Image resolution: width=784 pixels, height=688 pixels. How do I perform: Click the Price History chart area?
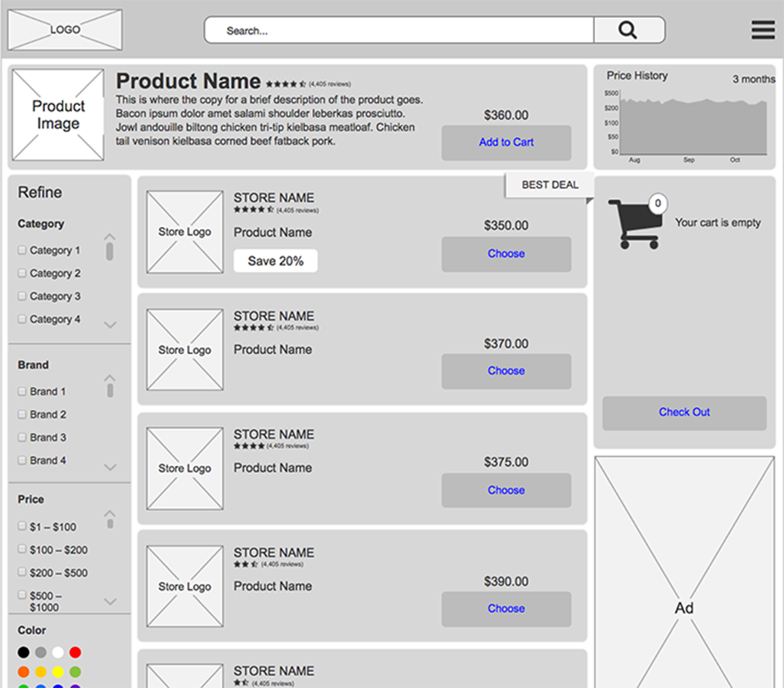694,127
